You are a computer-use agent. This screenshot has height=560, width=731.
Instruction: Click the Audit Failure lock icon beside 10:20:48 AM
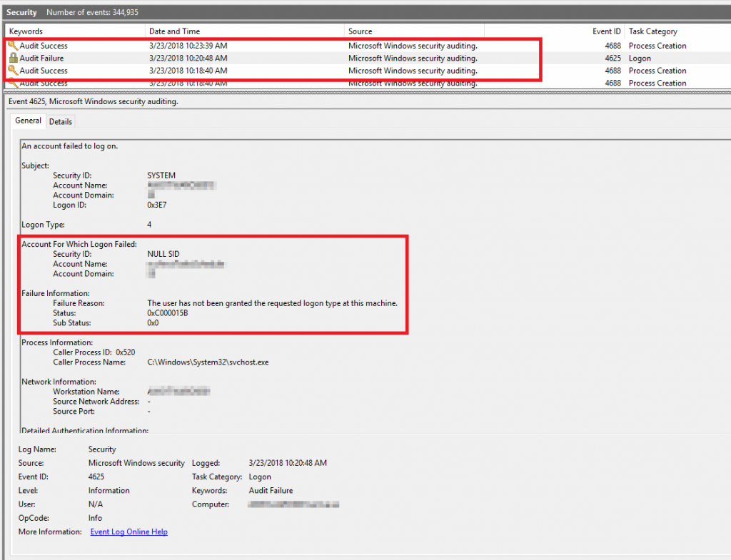pyautogui.click(x=14, y=58)
